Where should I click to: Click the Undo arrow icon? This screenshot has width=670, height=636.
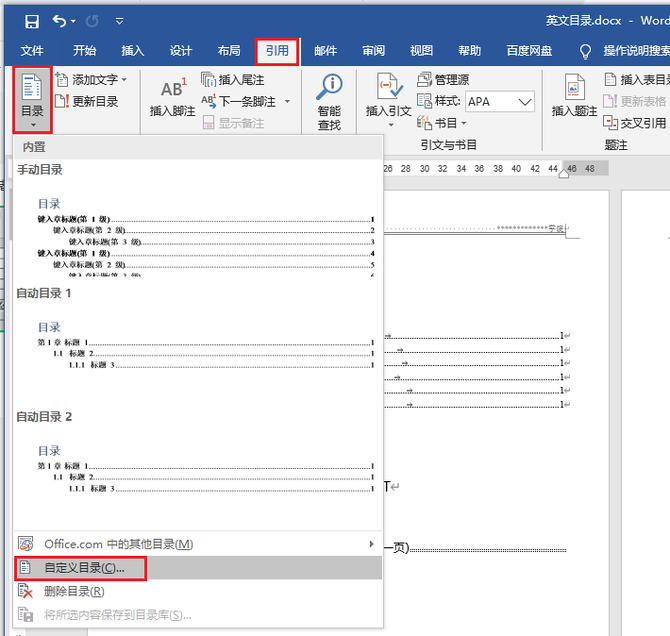(59, 21)
